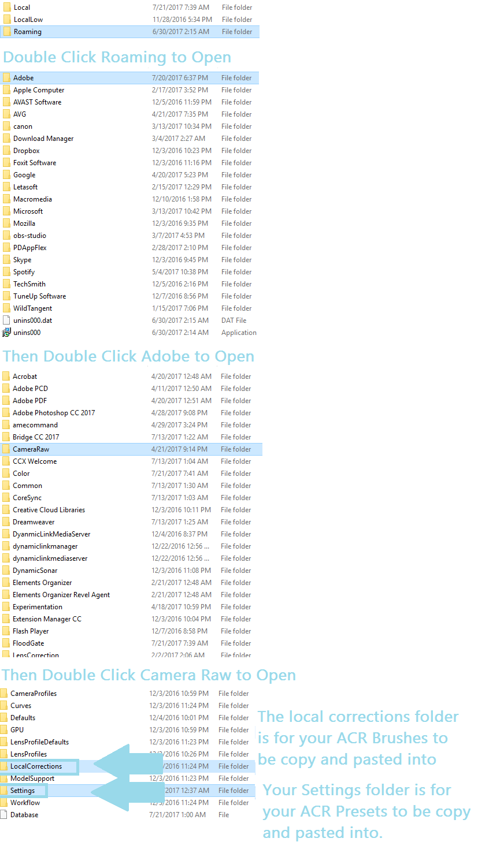Click the unins000 application installer icon

coord(6,333)
